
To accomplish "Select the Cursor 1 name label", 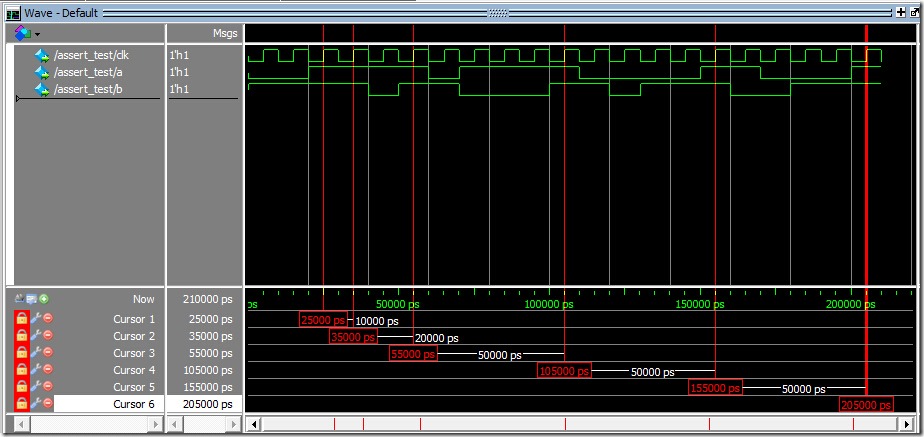I will 134,319.
